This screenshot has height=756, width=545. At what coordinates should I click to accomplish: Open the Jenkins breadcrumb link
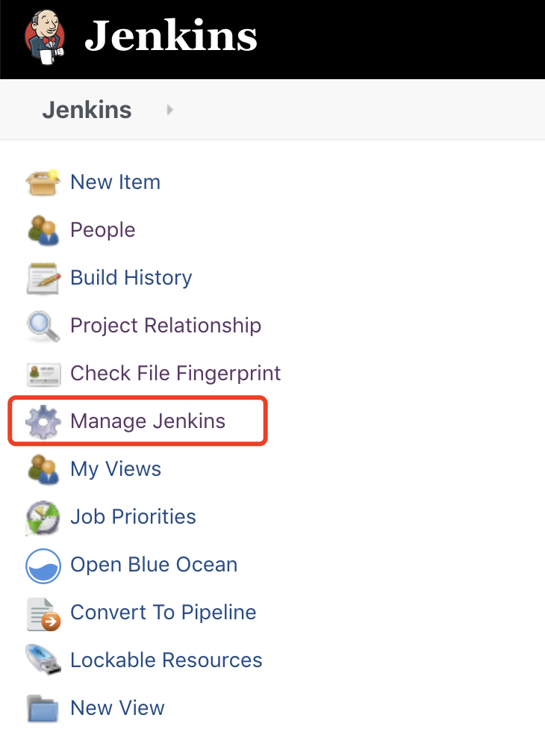[x=87, y=110]
